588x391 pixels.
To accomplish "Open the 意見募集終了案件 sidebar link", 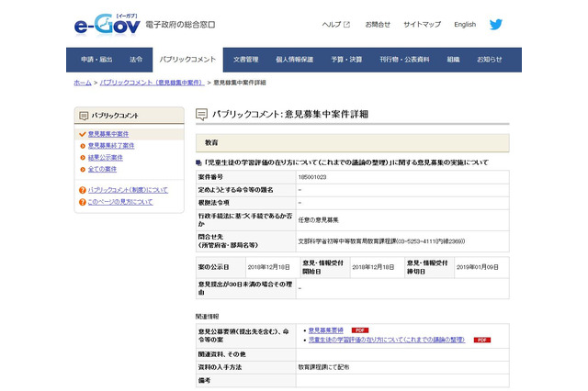I will (x=111, y=146).
